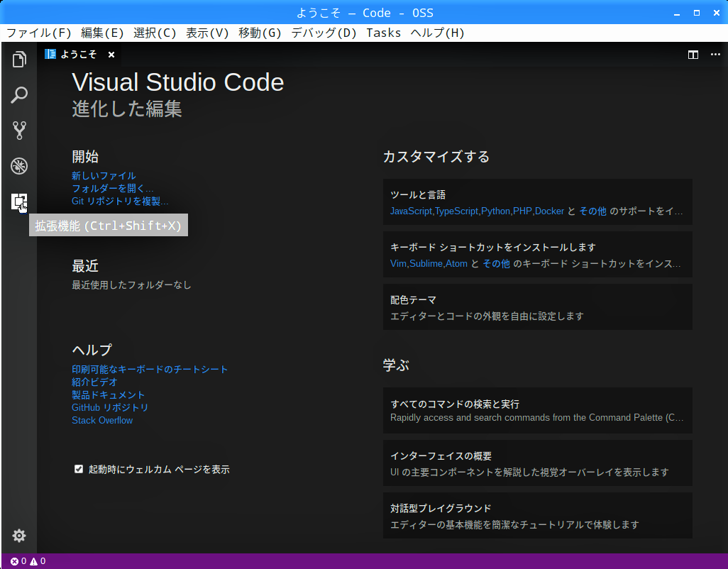Open the 編集(E) menu
This screenshot has width=728, height=569.
(x=102, y=33)
